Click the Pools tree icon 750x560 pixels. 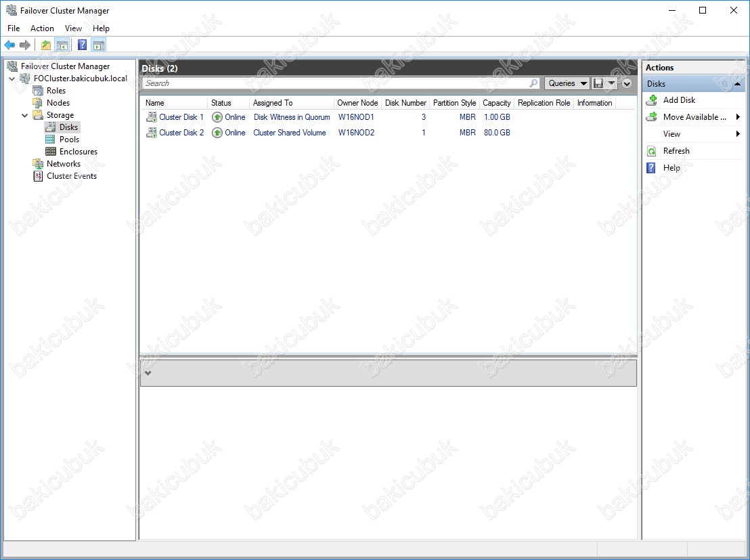[50, 139]
